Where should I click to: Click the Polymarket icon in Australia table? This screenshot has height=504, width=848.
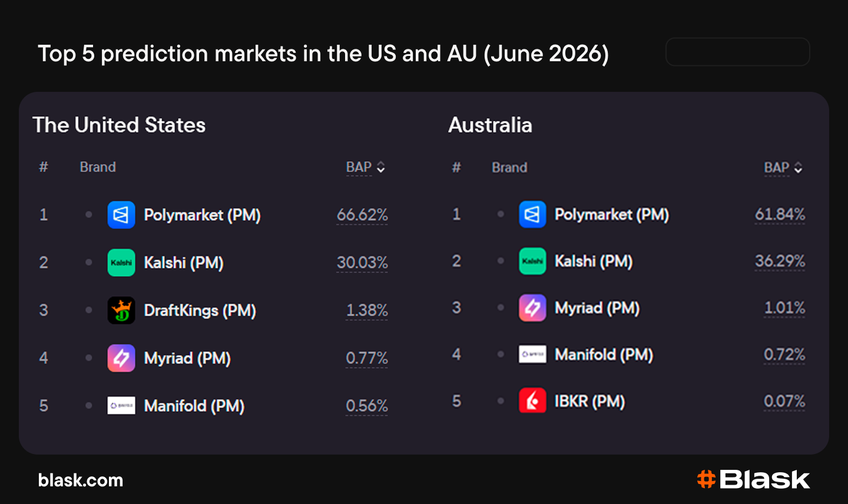(x=532, y=214)
